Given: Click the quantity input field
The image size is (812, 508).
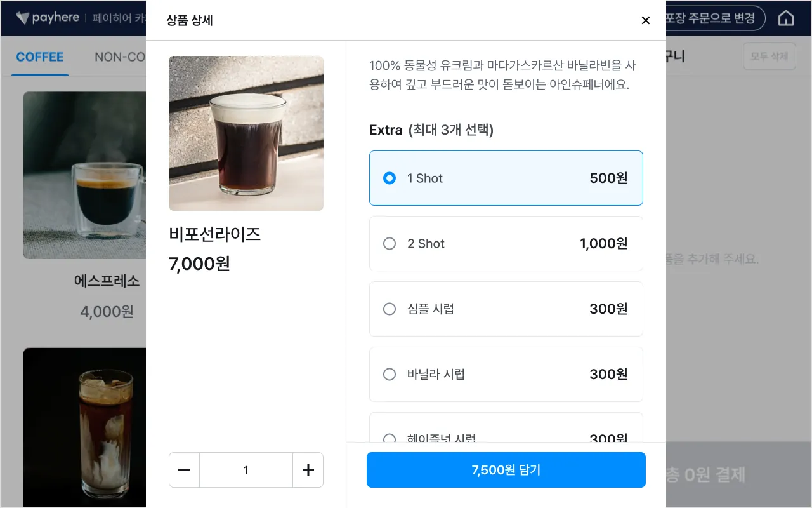Looking at the screenshot, I should [x=246, y=470].
